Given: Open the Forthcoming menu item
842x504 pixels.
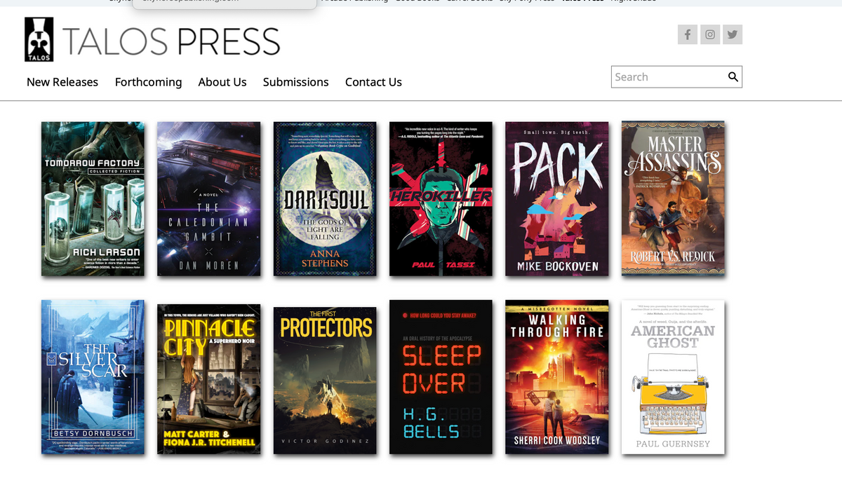Looking at the screenshot, I should [x=148, y=82].
